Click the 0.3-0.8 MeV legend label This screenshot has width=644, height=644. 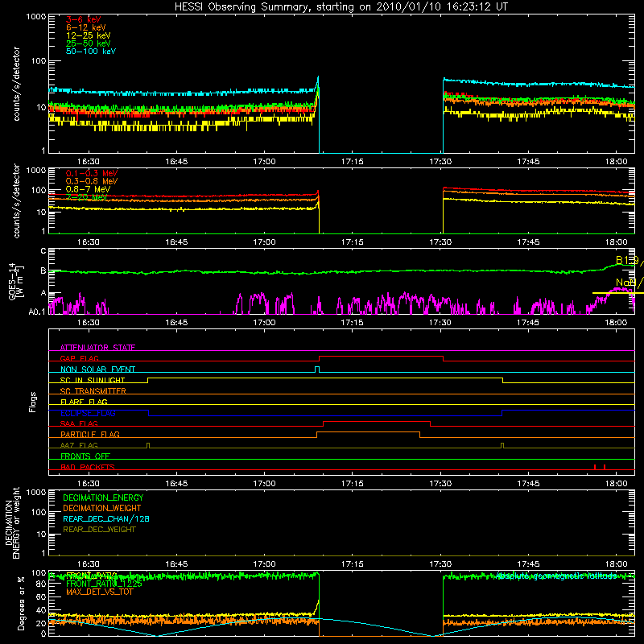tap(92, 181)
